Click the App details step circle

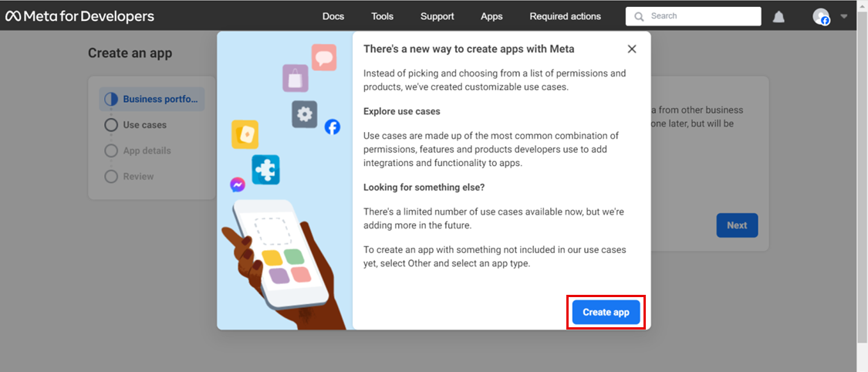pyautogui.click(x=111, y=150)
